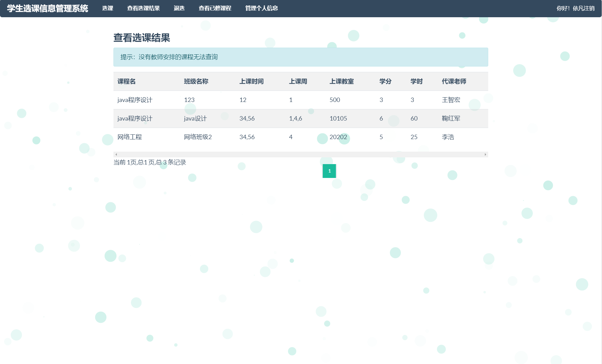Select the java设计 class name cell

pyautogui.click(x=195, y=119)
